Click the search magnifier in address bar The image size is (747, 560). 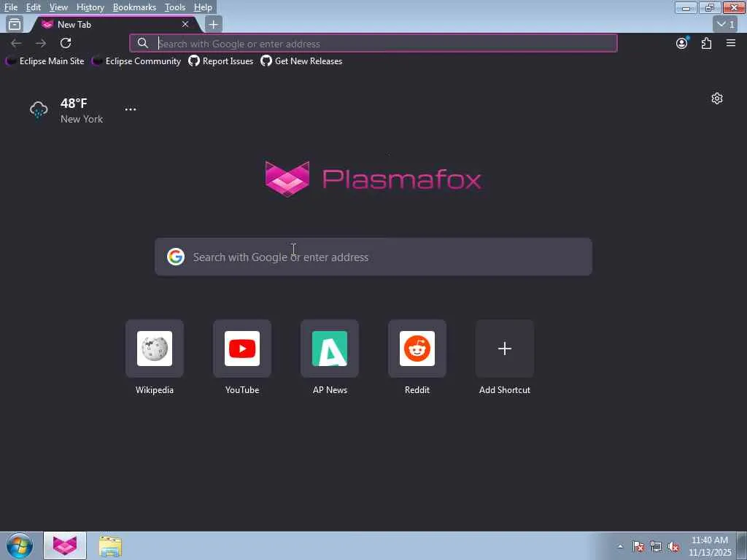tap(143, 43)
